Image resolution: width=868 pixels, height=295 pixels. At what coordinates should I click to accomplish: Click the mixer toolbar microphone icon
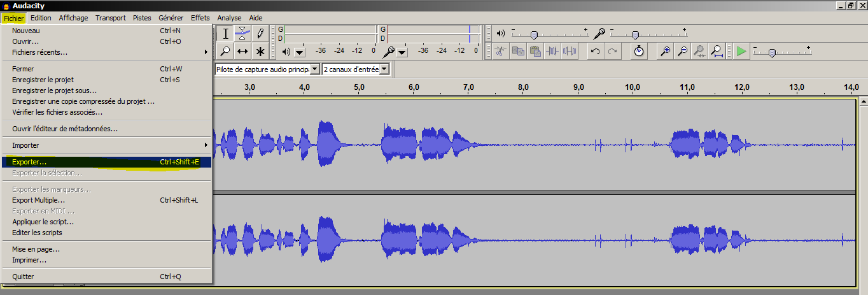point(599,33)
